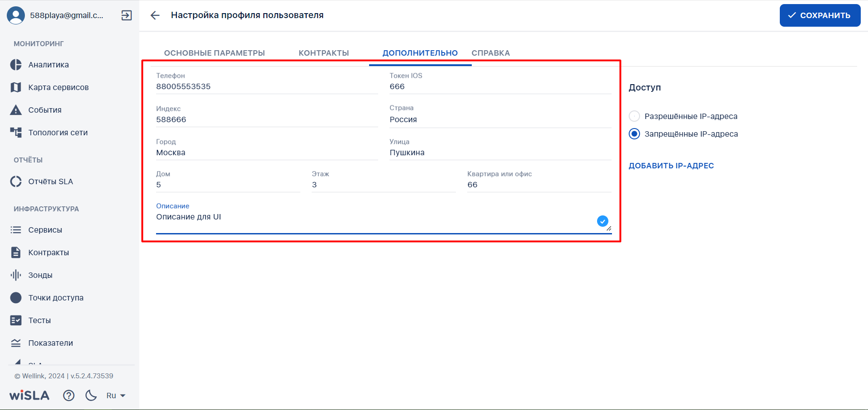Focus the Страна input field

coord(500,119)
